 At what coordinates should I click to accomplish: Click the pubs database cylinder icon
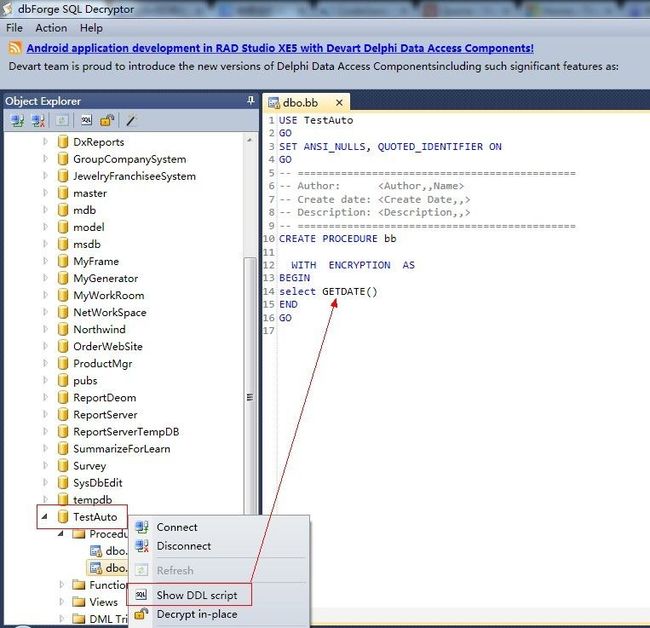tap(63, 380)
